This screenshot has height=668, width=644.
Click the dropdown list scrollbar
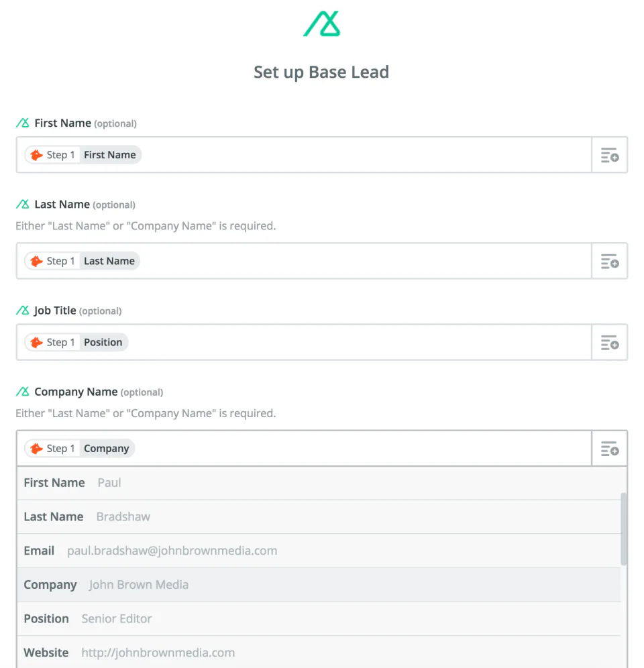(x=624, y=528)
